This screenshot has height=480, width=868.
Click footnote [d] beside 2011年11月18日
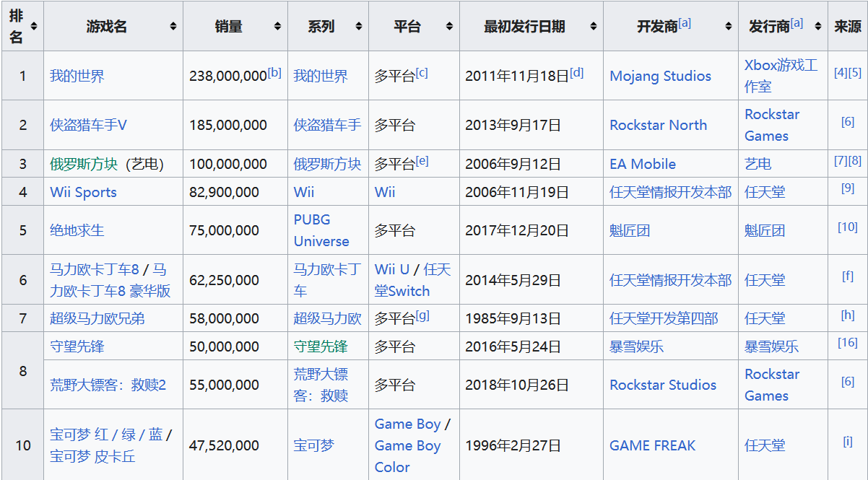576,72
